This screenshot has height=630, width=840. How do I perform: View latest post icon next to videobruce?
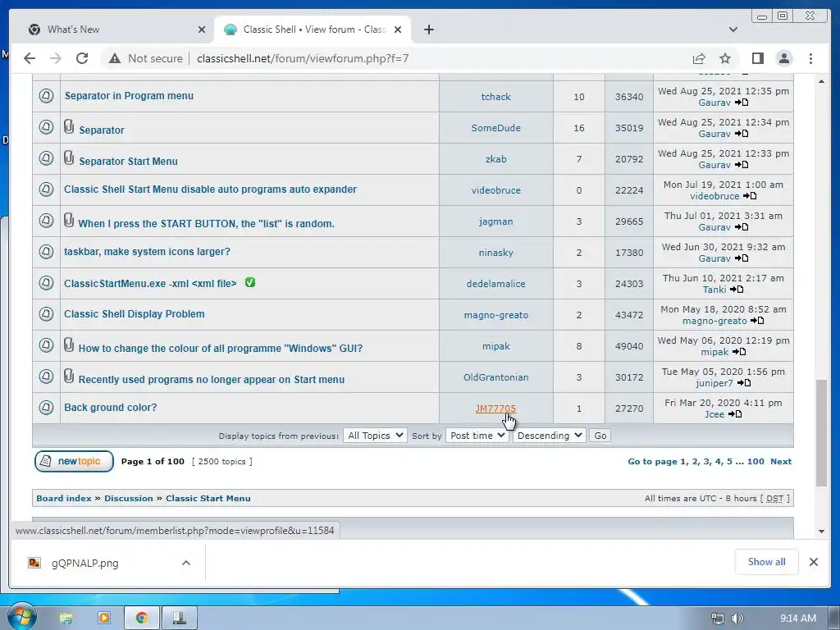pyautogui.click(x=750, y=195)
